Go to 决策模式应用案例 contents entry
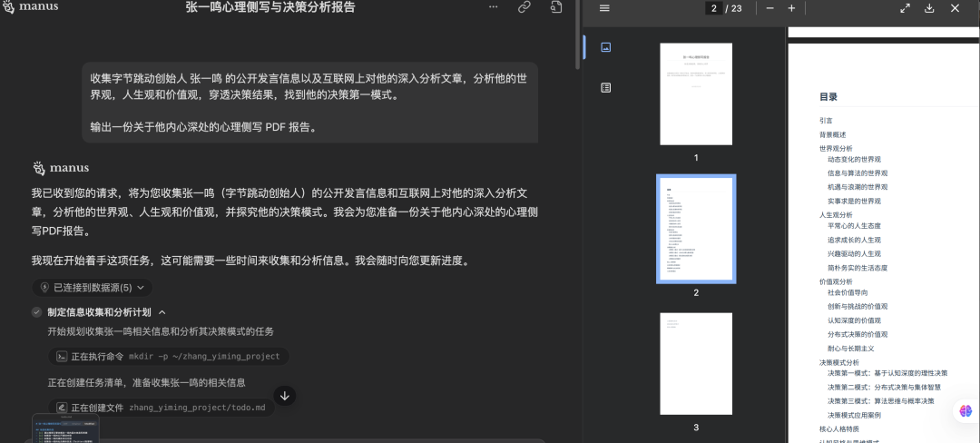Screen dimensions: 980x443 pos(854,415)
